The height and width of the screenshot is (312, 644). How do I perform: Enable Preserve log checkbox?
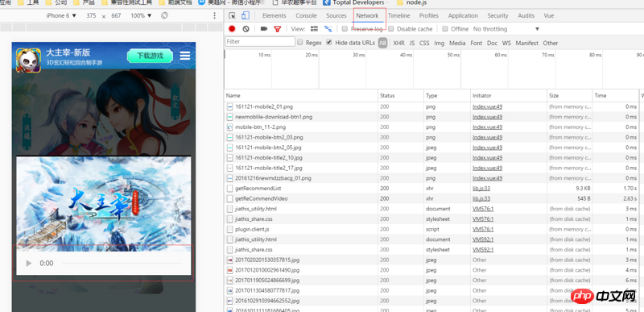[345, 29]
